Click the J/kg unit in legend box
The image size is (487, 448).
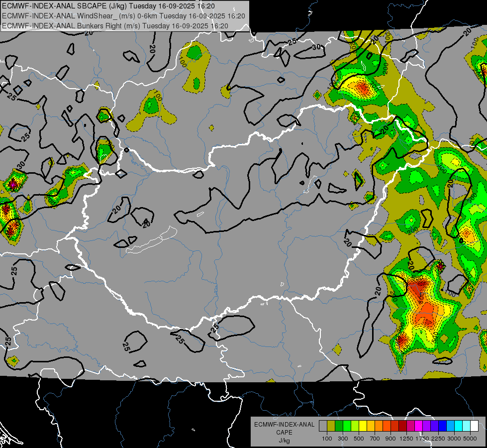pos(284,441)
